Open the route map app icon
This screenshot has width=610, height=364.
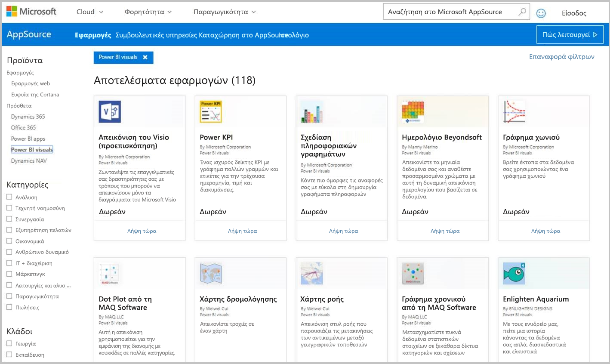coord(211,274)
